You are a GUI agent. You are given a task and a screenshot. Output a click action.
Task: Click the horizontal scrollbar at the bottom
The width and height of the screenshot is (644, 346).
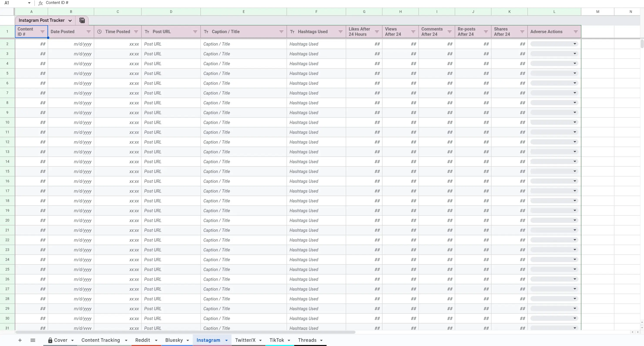[x=185, y=332]
